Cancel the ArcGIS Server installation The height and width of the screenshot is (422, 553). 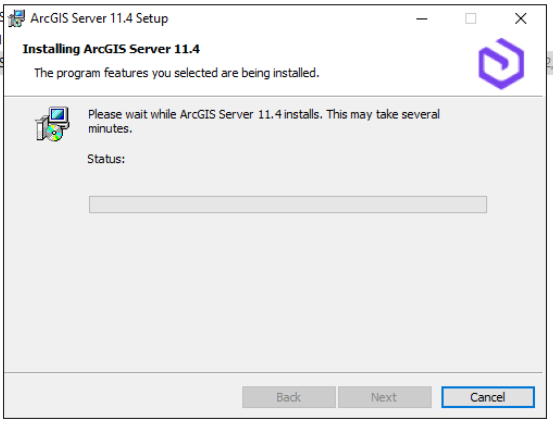pos(488,397)
